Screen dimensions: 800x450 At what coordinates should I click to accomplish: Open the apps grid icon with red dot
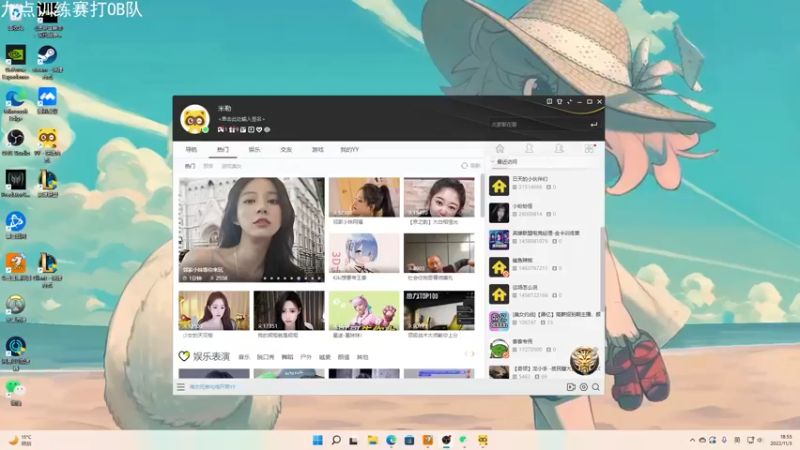(589, 148)
